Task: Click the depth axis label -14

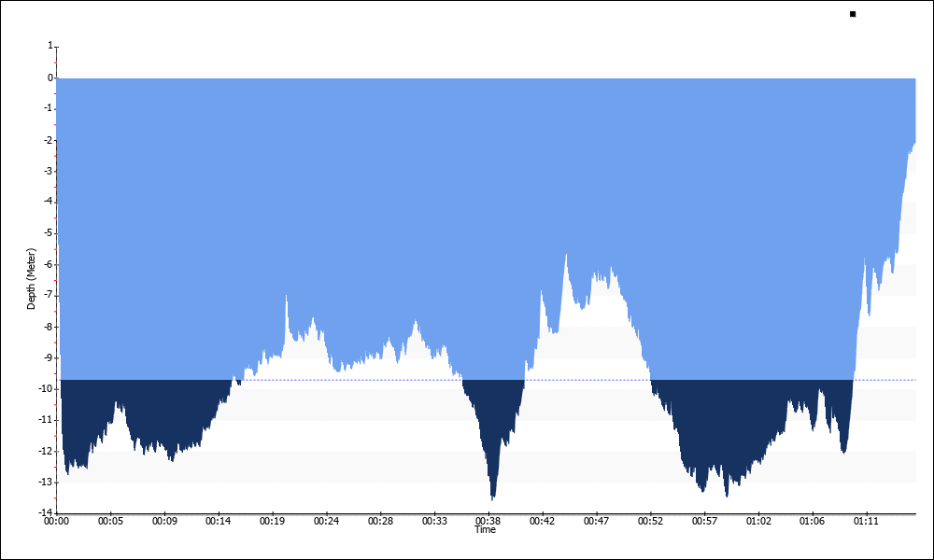Action: [x=47, y=512]
